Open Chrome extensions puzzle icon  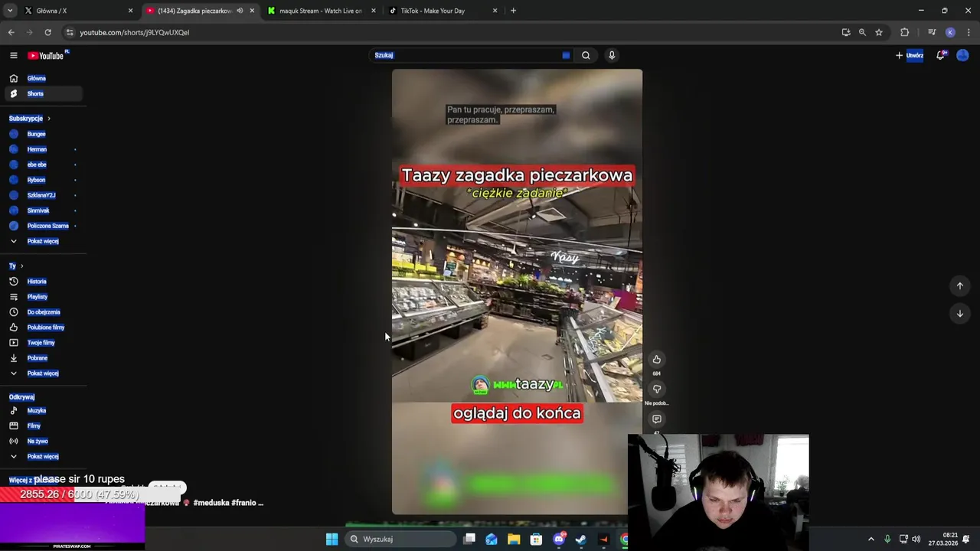click(x=905, y=32)
